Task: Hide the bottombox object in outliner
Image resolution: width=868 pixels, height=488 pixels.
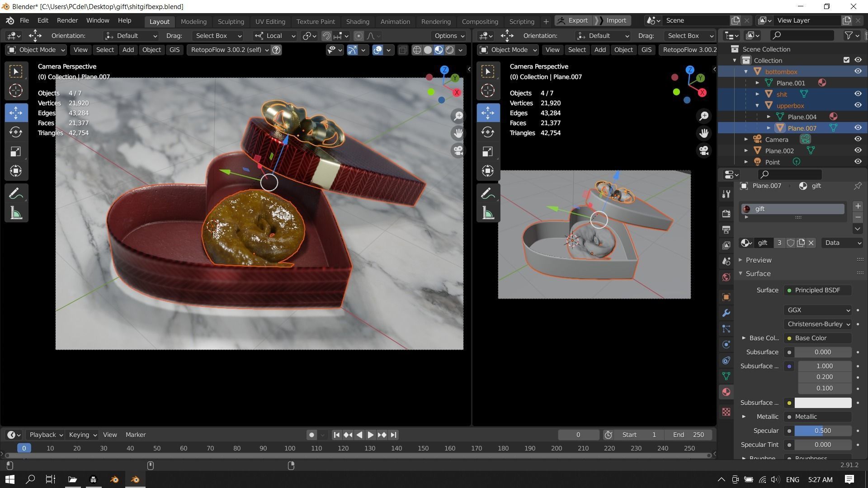Action: pos(858,71)
